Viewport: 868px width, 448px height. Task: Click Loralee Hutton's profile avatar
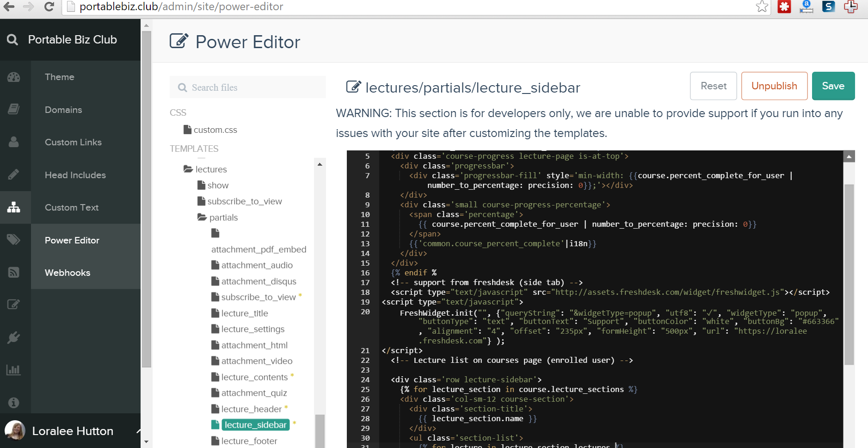pyautogui.click(x=15, y=430)
